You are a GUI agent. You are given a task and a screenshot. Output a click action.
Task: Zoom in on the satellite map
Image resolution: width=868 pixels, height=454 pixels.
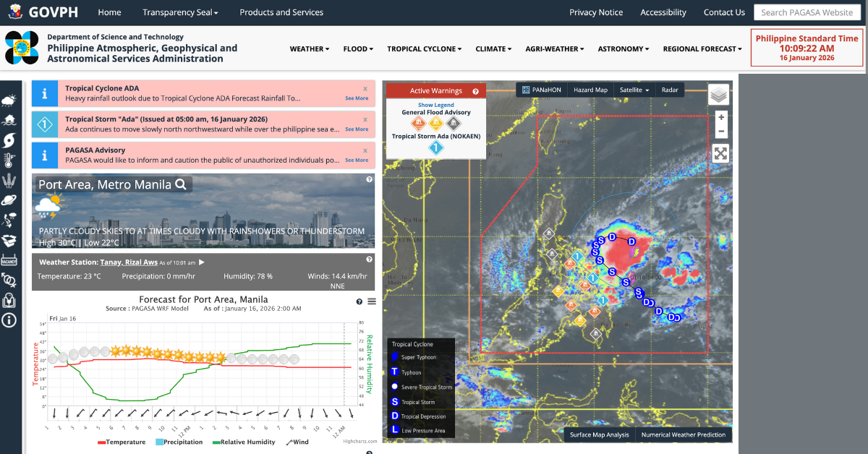[720, 117]
